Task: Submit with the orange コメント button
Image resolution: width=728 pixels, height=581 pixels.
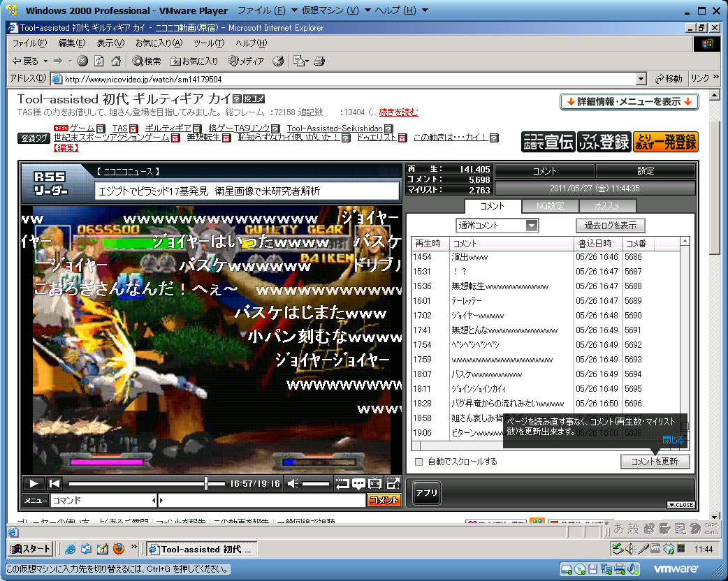Action: [384, 500]
